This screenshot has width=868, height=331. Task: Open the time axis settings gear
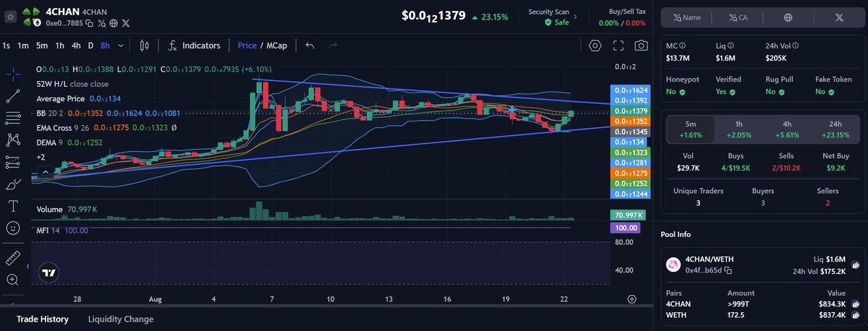tap(632, 298)
